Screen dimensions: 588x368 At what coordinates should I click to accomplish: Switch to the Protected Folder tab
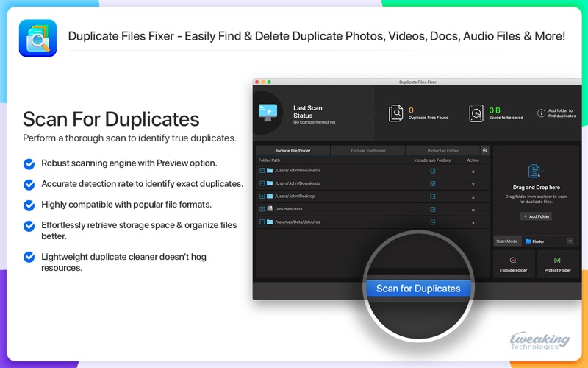[x=443, y=151]
